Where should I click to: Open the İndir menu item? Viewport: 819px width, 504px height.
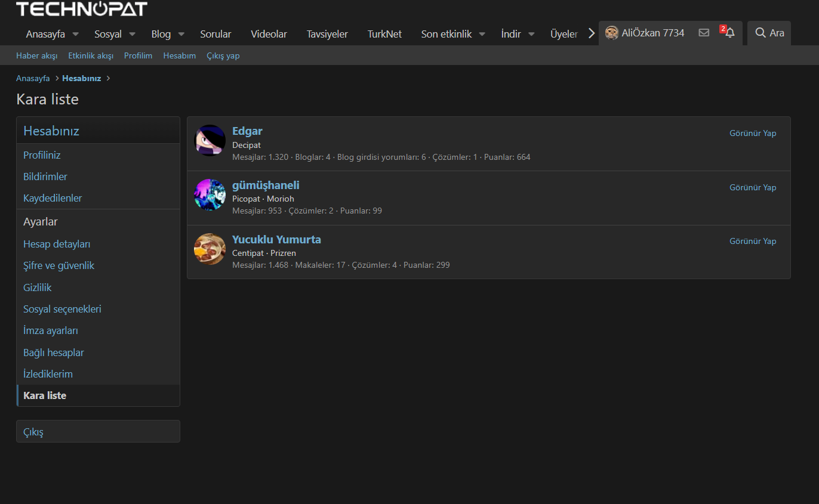[x=511, y=34]
